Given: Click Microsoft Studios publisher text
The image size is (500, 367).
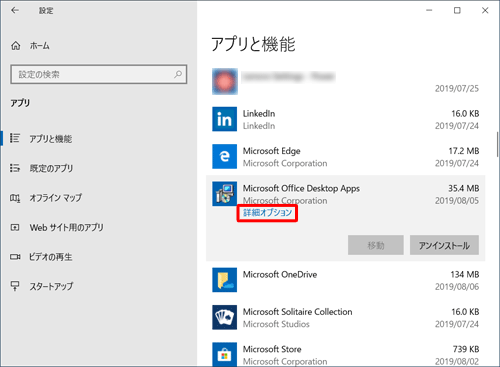Looking at the screenshot, I should click(x=276, y=324).
